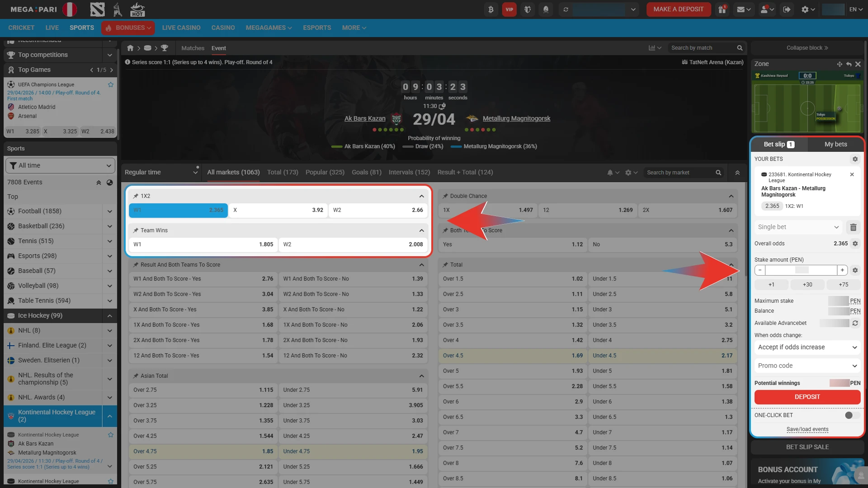Viewport: 868px width, 488px height.
Task: Pin the Total market
Action: [x=445, y=265]
